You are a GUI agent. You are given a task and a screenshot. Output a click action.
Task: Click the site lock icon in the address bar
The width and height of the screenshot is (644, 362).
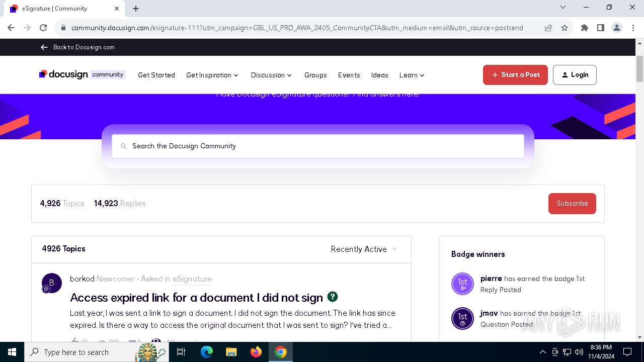[x=63, y=28]
